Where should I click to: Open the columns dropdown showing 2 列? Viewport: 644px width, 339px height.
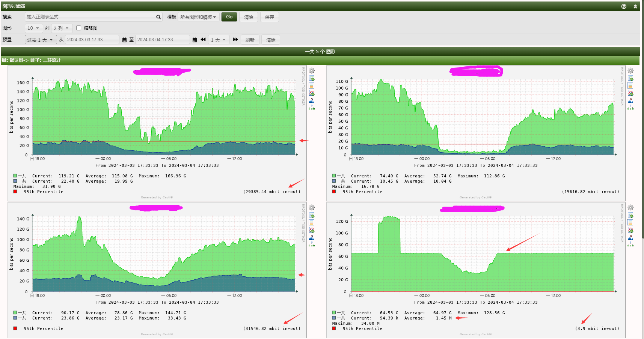click(61, 28)
